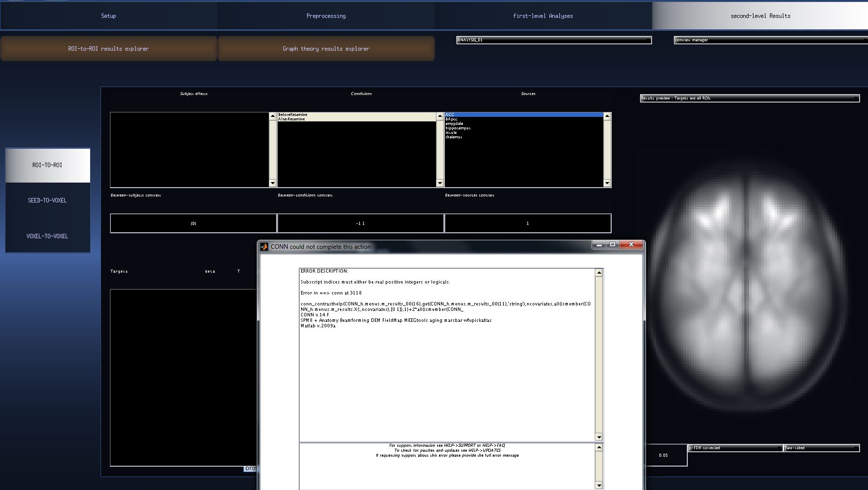
Task: Launch Graph theory results explorer
Action: click(326, 49)
